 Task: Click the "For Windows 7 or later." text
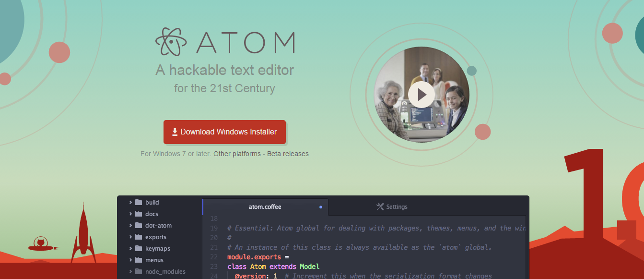pyautogui.click(x=176, y=154)
